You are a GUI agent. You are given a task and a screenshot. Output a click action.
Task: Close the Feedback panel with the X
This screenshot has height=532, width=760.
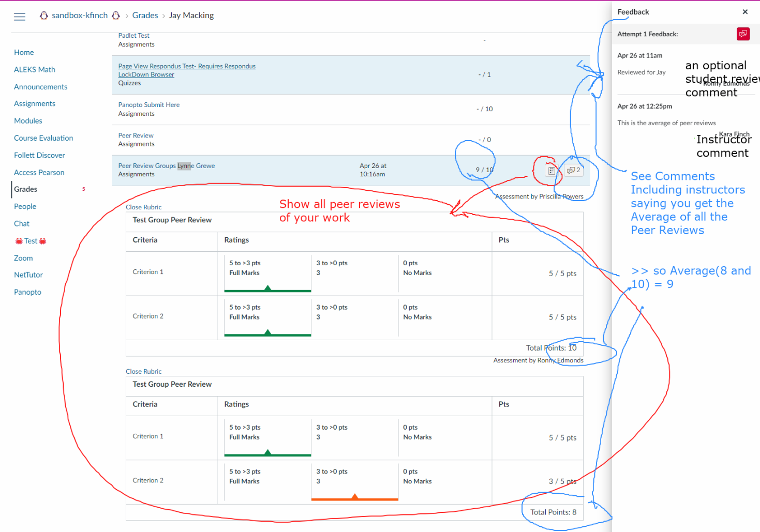tap(745, 12)
